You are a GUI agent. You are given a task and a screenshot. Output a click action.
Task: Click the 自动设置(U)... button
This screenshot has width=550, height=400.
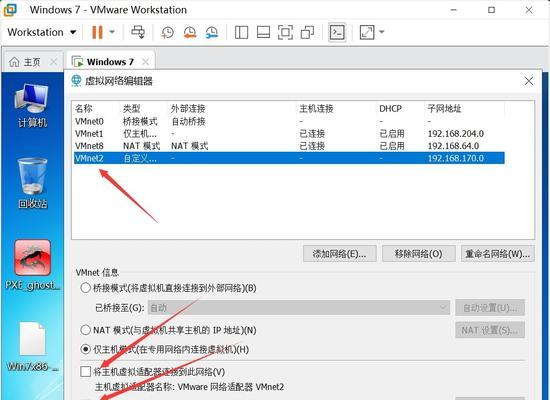(x=490, y=308)
